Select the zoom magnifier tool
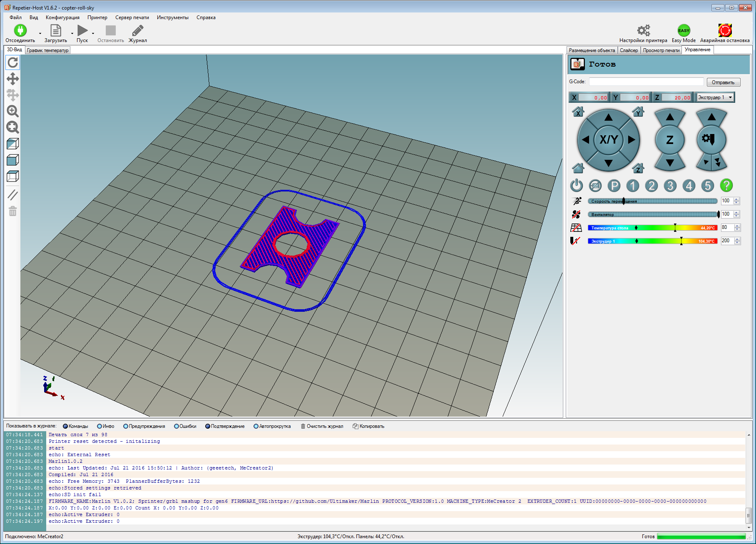The height and width of the screenshot is (544, 756). coord(13,111)
